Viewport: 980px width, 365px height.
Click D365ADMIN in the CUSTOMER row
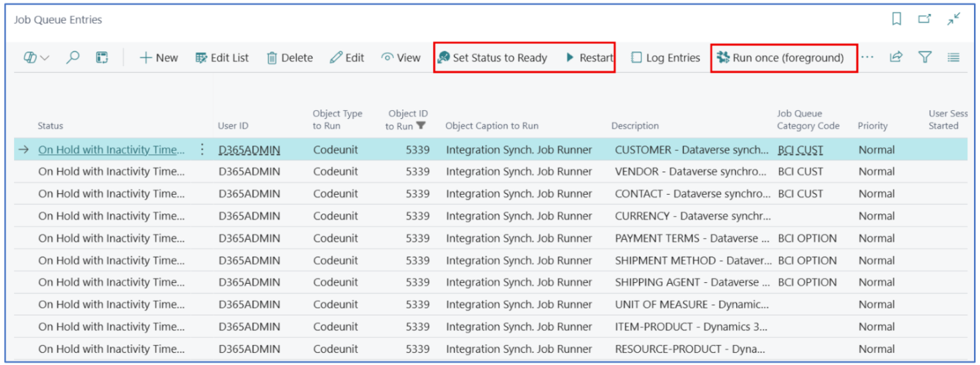tap(249, 150)
